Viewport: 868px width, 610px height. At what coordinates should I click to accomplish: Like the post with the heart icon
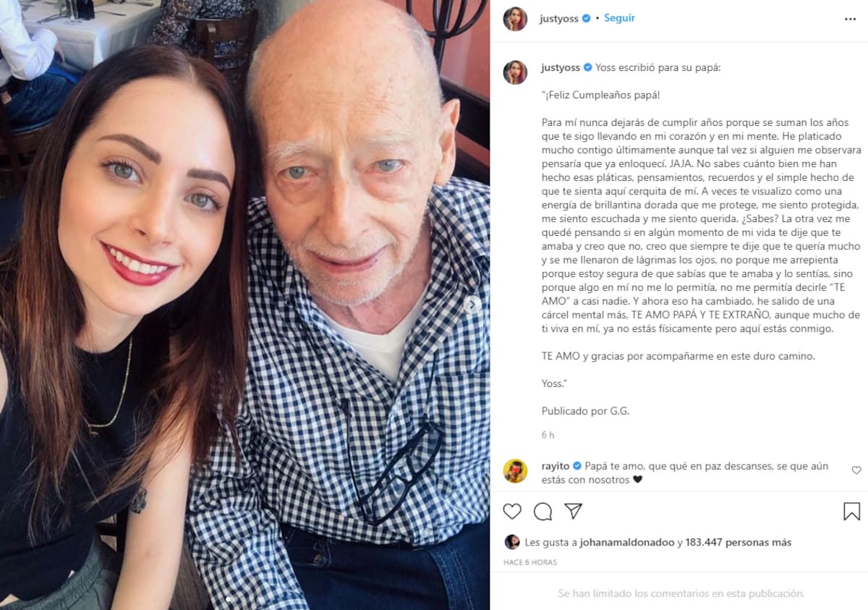pos(512,512)
